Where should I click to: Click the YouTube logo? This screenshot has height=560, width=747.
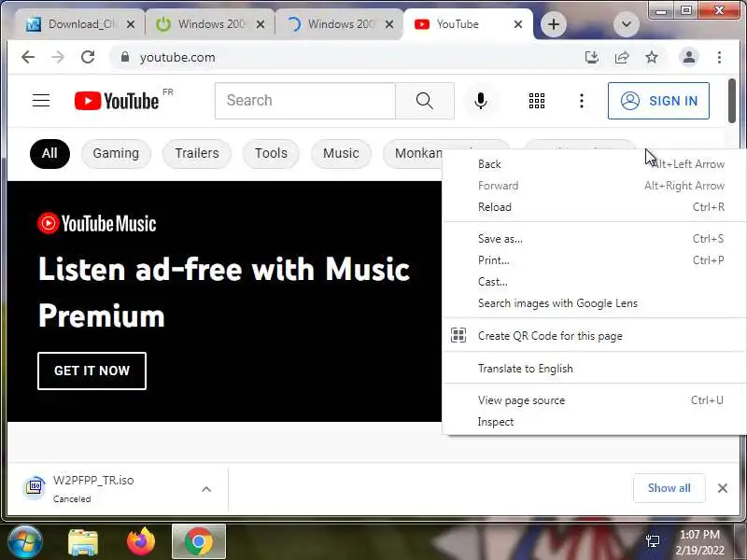click(117, 101)
